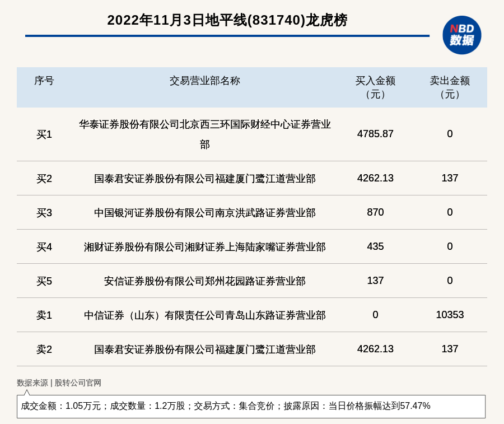Image resolution: width=504 pixels, height=424 pixels.
Task: Select the 4785.87 buy amount
Action: tap(375, 134)
